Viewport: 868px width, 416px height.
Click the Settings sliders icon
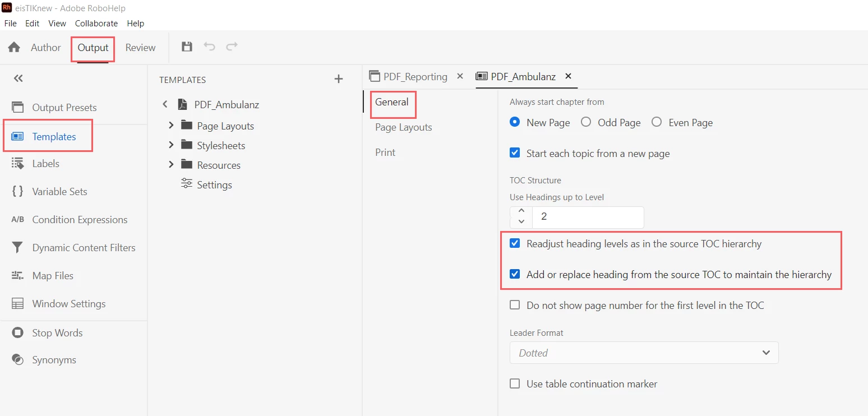click(x=187, y=183)
